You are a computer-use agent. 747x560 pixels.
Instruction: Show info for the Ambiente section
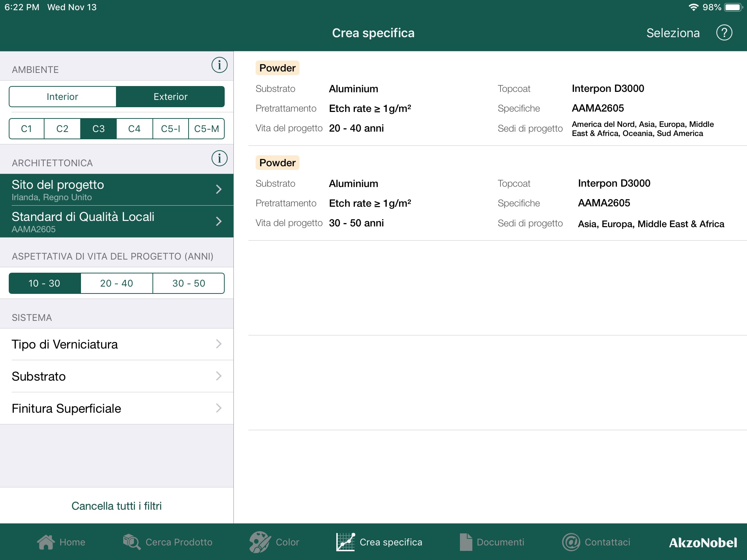click(219, 65)
